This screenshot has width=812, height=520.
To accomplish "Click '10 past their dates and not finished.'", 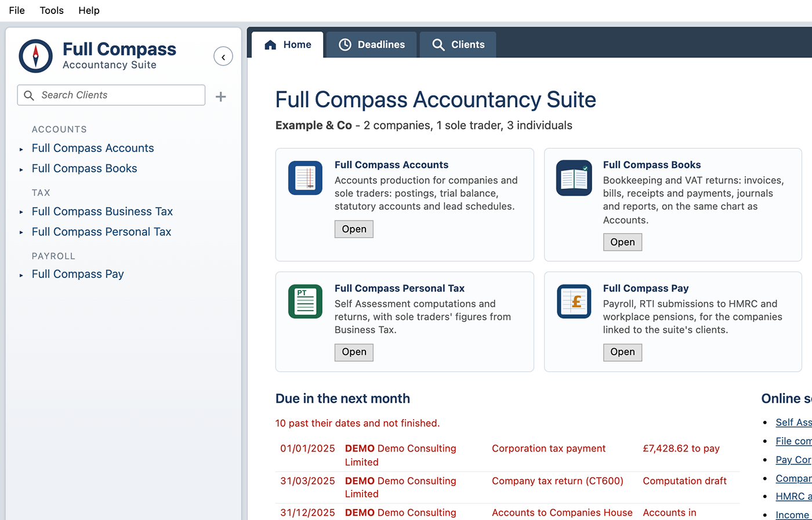I will pos(357,424).
